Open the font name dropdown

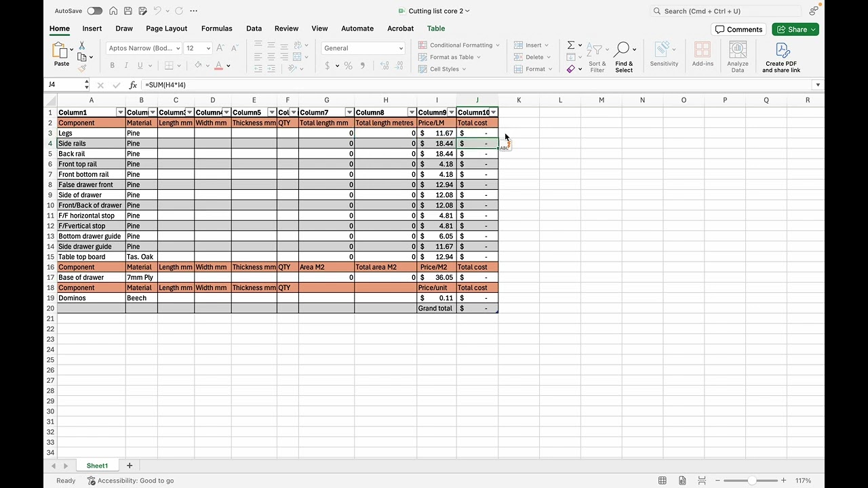178,48
